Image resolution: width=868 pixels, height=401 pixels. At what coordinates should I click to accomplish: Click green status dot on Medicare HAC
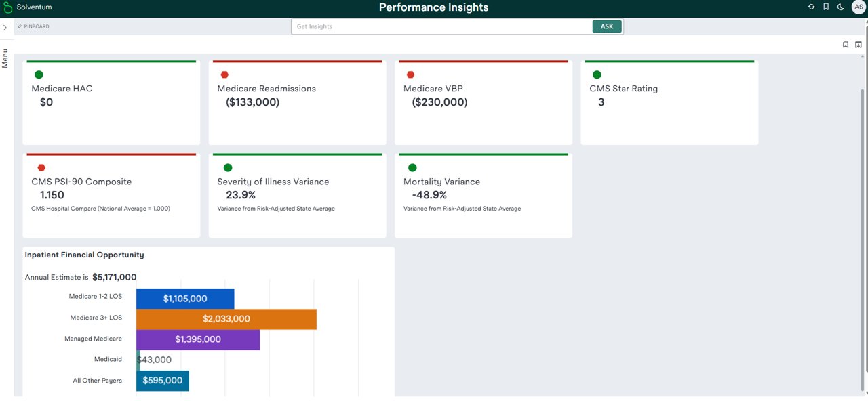pyautogui.click(x=39, y=75)
